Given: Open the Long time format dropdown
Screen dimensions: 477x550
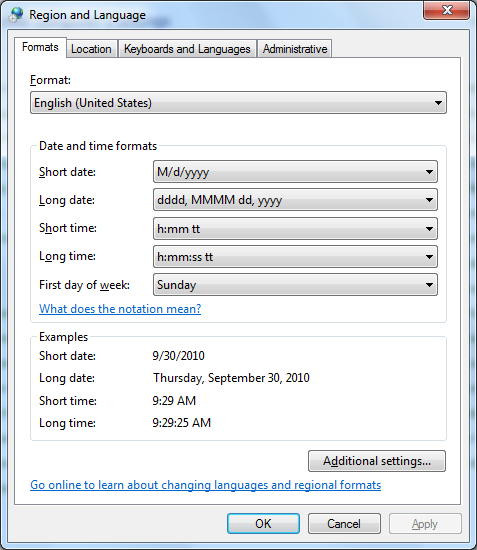Looking at the screenshot, I should [x=295, y=257].
